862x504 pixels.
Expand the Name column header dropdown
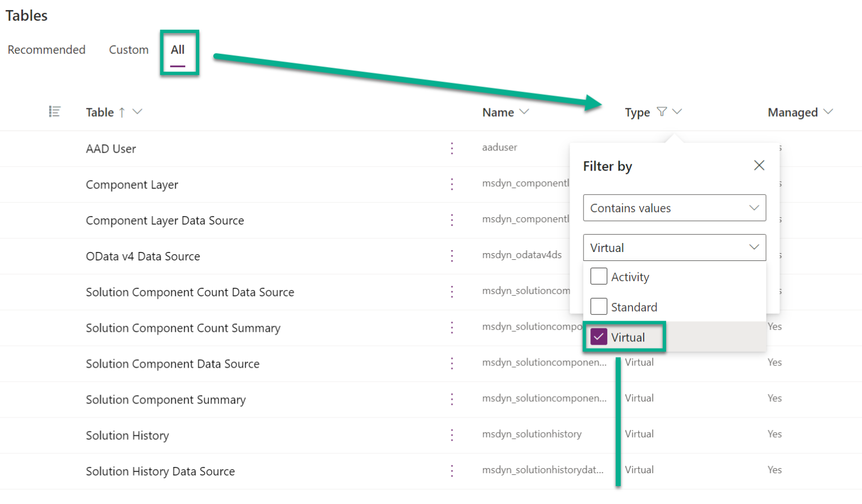coord(524,112)
